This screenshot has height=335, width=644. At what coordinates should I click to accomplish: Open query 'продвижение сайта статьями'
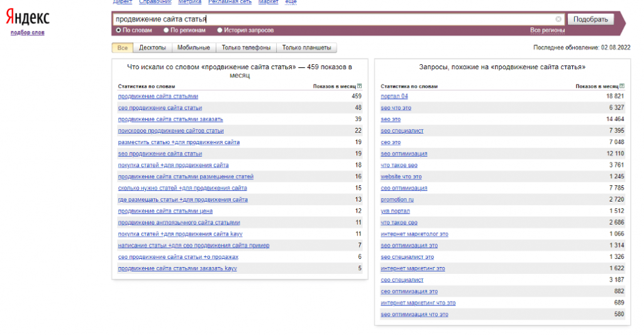pos(158,96)
